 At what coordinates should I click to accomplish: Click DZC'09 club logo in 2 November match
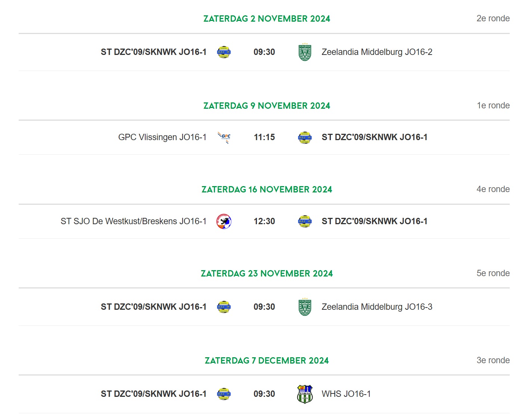pyautogui.click(x=224, y=52)
